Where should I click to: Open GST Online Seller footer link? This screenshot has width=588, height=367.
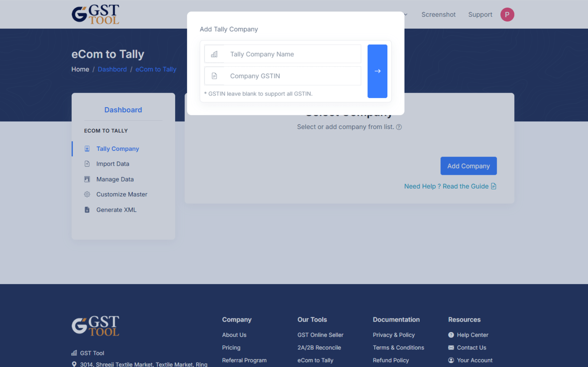321,335
